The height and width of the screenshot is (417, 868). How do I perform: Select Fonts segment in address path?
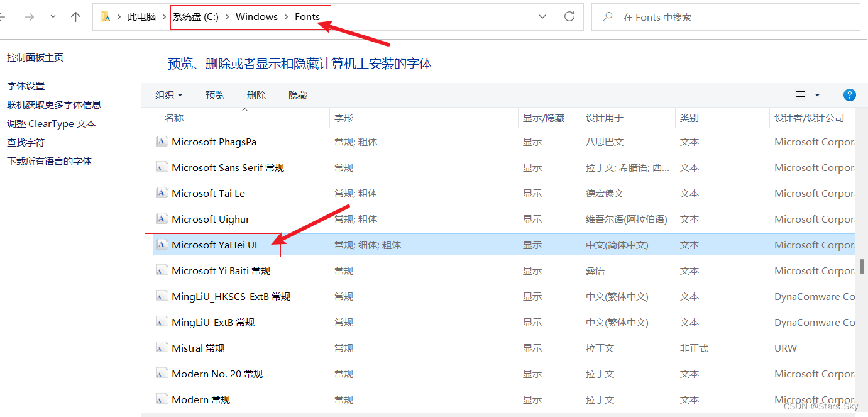[307, 17]
